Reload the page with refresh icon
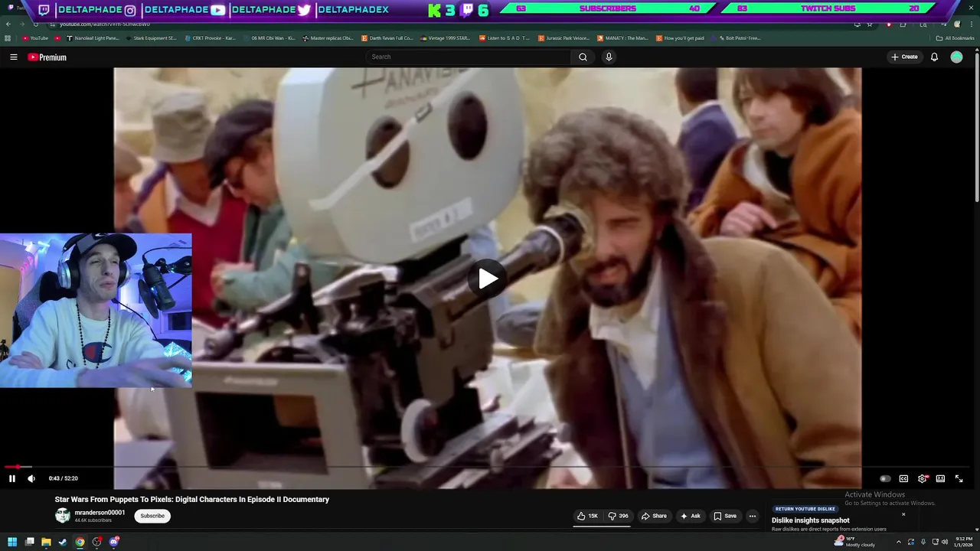Screen dimensions: 980x551 pyautogui.click(x=35, y=24)
